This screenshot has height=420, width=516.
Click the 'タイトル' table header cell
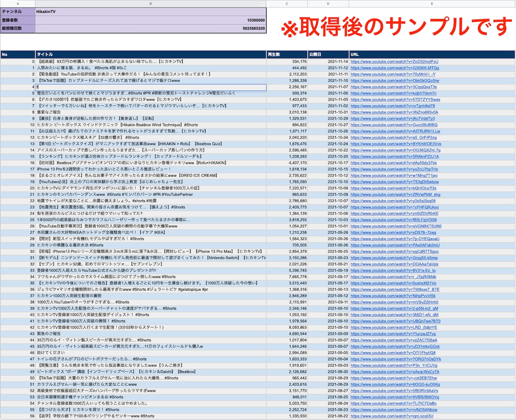point(151,55)
